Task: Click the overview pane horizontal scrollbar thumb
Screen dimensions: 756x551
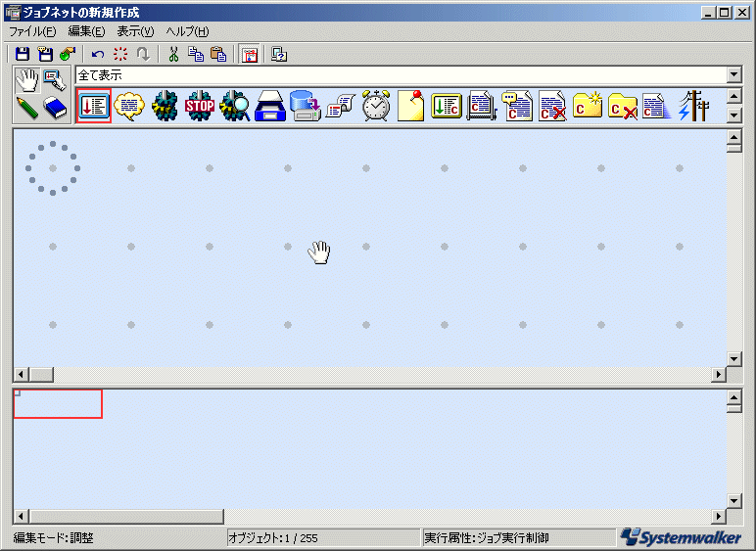Action: tap(126, 517)
